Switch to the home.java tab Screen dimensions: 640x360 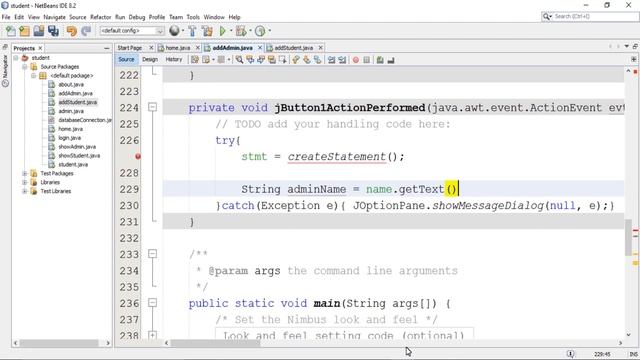[178, 48]
